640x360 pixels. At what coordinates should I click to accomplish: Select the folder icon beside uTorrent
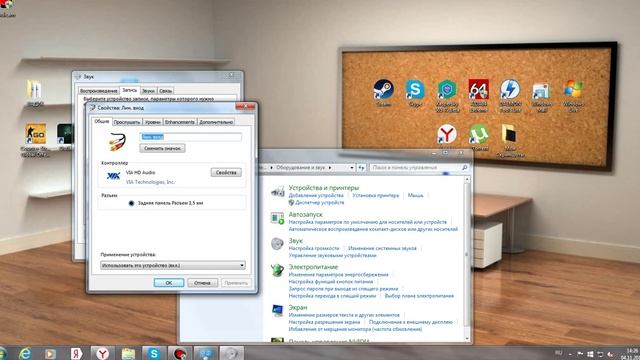click(509, 134)
